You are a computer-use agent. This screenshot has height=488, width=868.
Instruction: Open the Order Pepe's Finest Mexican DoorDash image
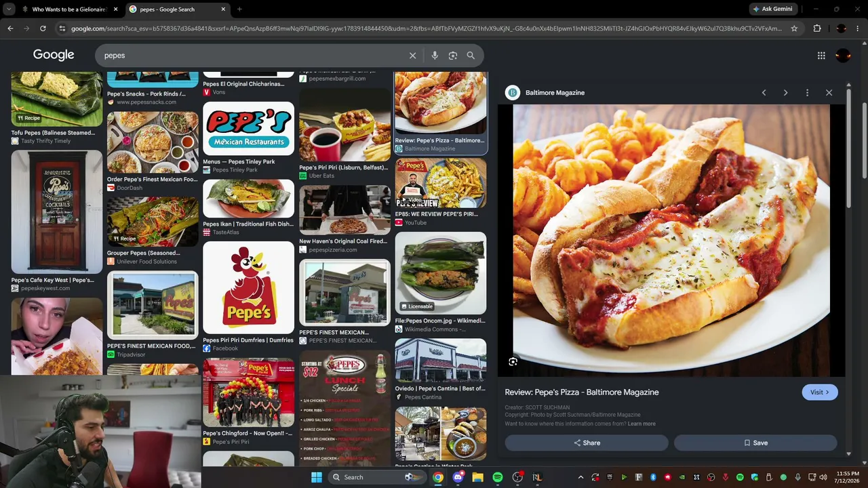(x=153, y=142)
